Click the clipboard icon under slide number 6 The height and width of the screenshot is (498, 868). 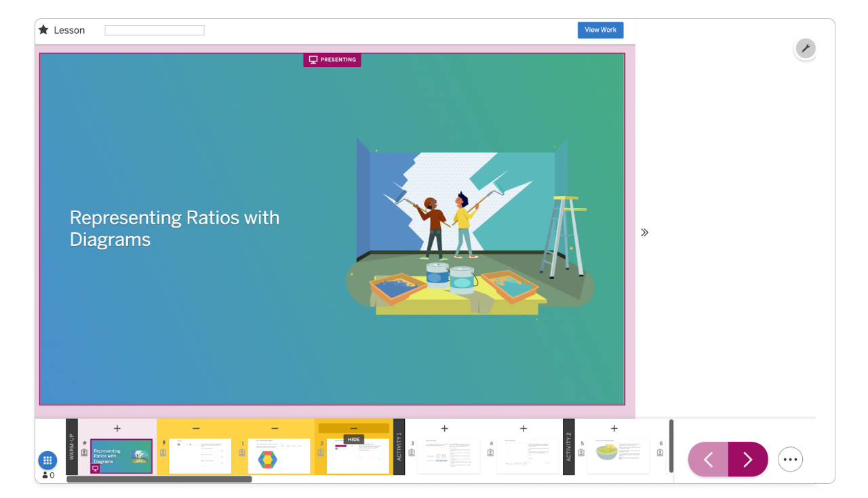(x=660, y=453)
